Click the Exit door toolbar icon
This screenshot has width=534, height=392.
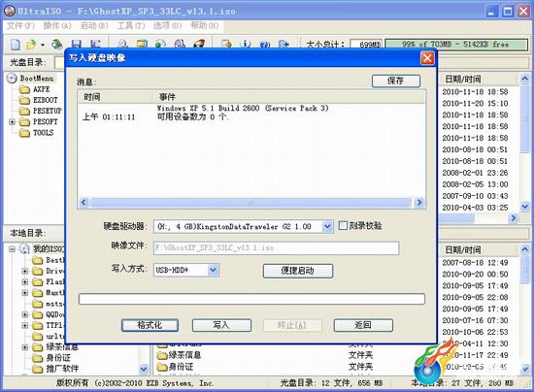[x=284, y=44]
